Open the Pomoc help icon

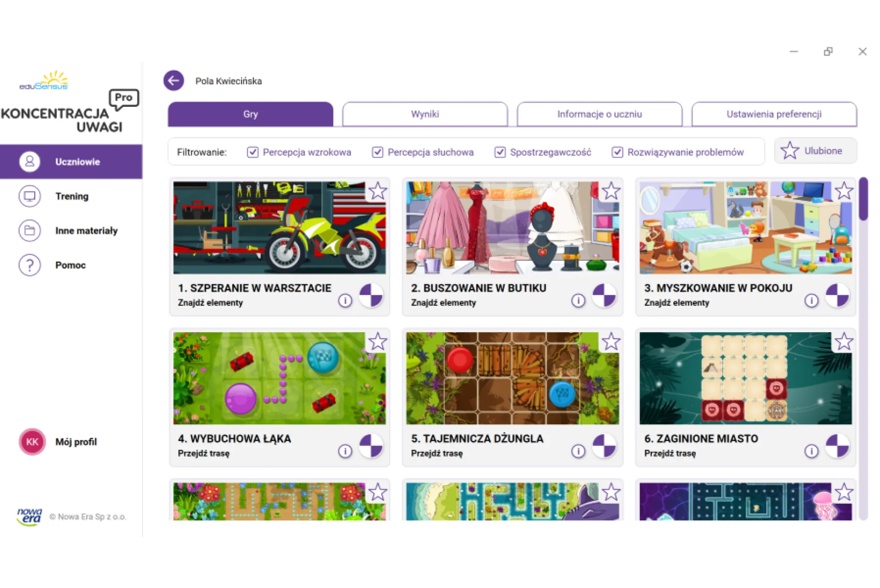pyautogui.click(x=30, y=265)
